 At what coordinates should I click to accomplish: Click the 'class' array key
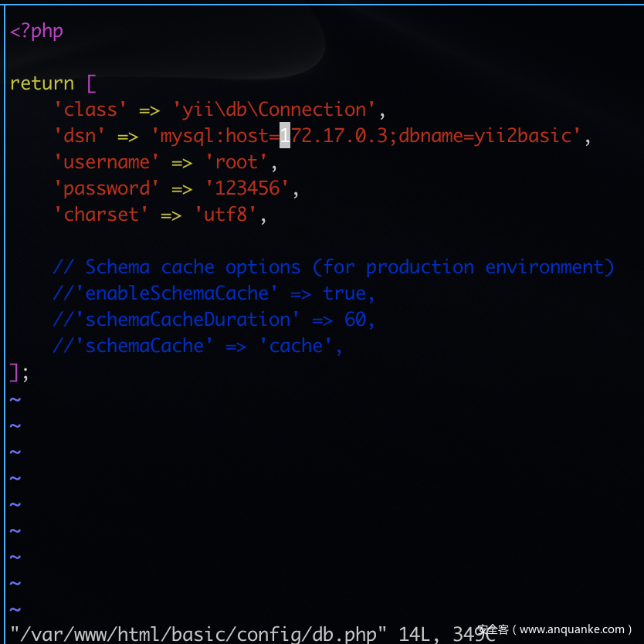coord(90,110)
